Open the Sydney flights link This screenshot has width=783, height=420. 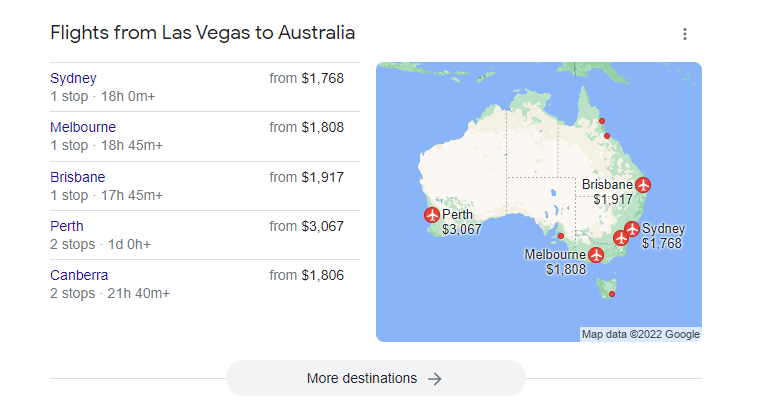73,78
